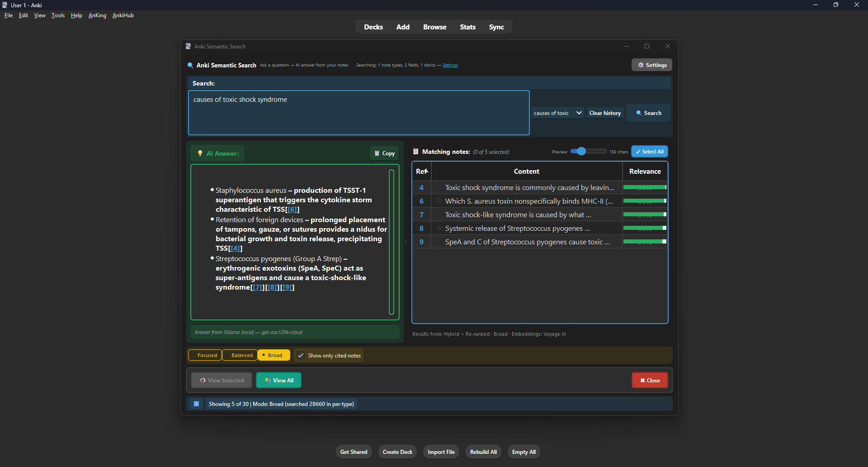868x467 pixels.
Task: Click the Settings gear button
Action: point(651,65)
